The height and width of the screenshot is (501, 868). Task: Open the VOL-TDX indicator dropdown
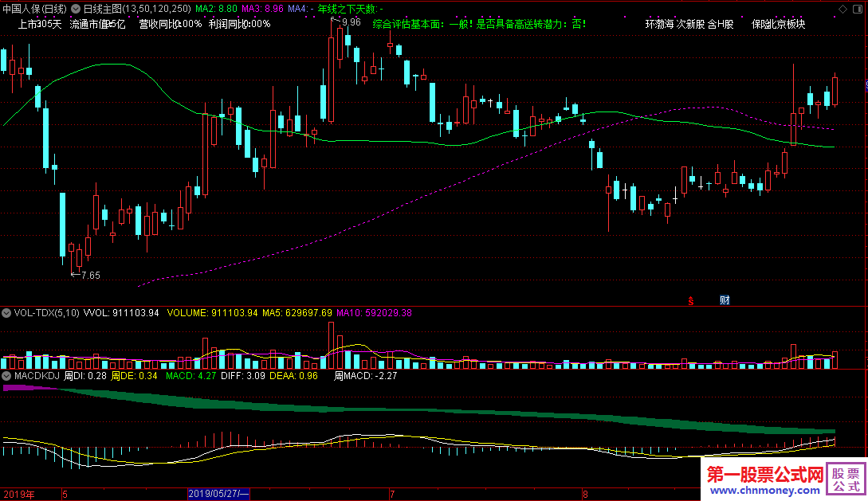click(6, 313)
